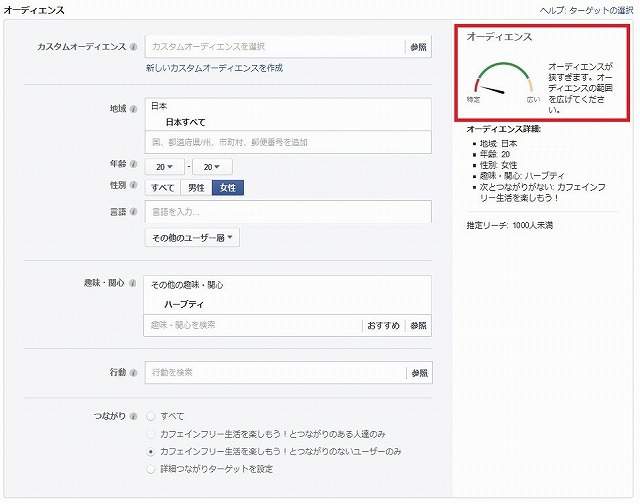Open the minimum age dropdown
The image size is (640, 504).
[x=164, y=167]
